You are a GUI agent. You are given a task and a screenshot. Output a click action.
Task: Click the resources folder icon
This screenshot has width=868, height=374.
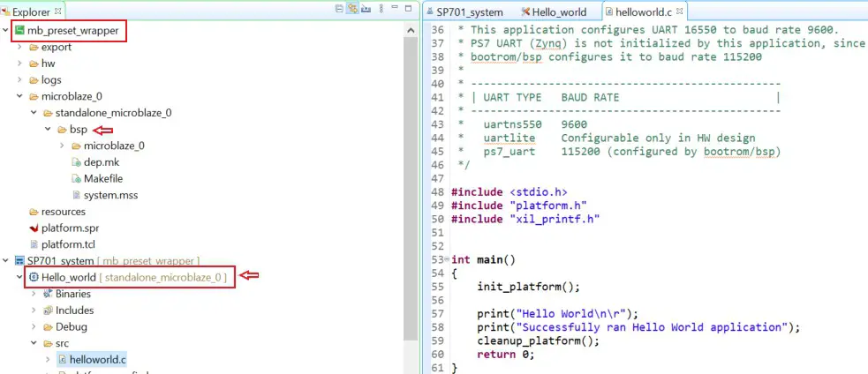click(34, 212)
